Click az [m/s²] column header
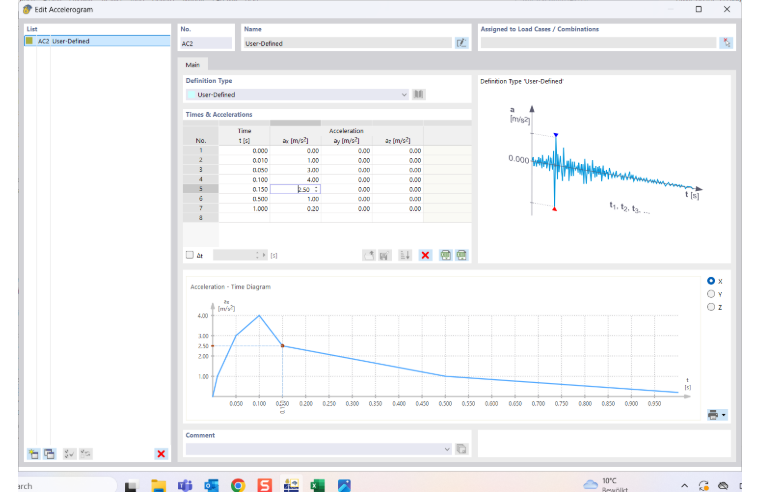The height and width of the screenshot is (492, 760). 397,141
